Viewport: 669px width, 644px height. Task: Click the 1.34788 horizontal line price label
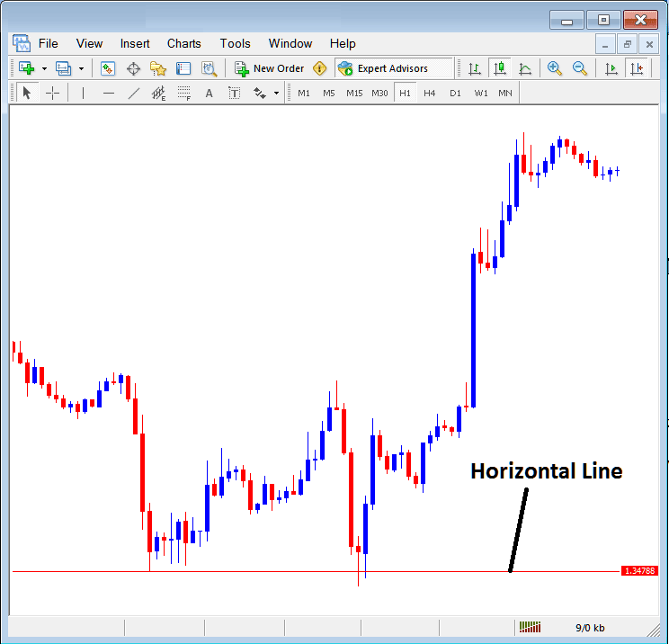click(x=640, y=571)
